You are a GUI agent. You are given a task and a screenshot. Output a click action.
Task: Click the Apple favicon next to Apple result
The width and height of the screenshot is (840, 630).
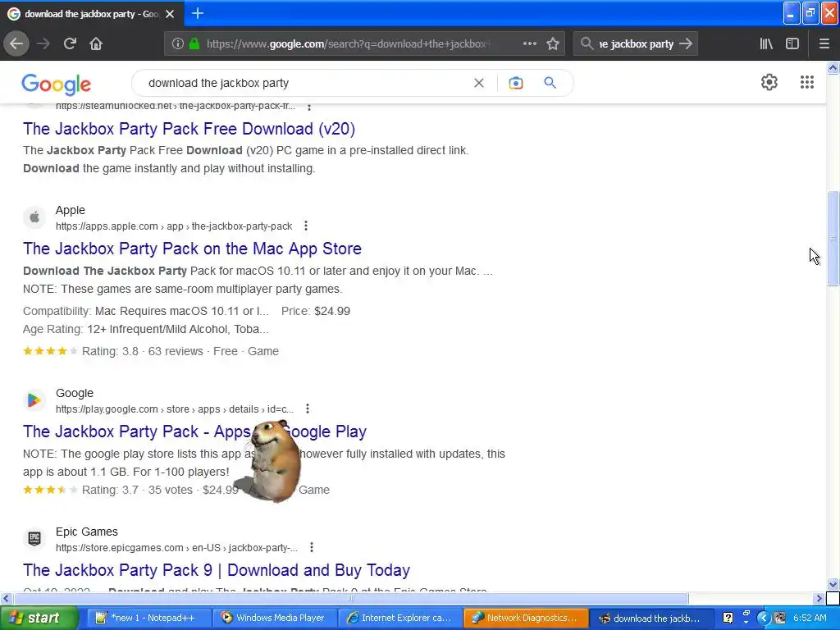[34, 217]
